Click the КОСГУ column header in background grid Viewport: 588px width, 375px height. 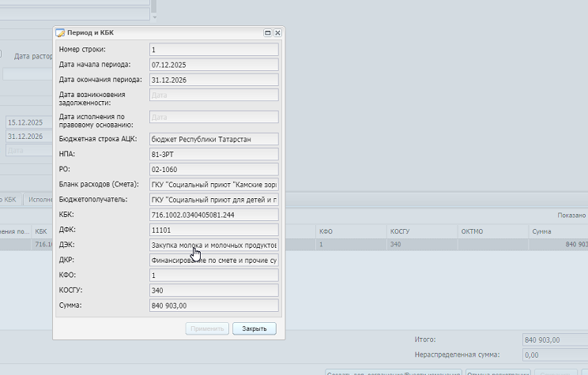click(x=422, y=231)
